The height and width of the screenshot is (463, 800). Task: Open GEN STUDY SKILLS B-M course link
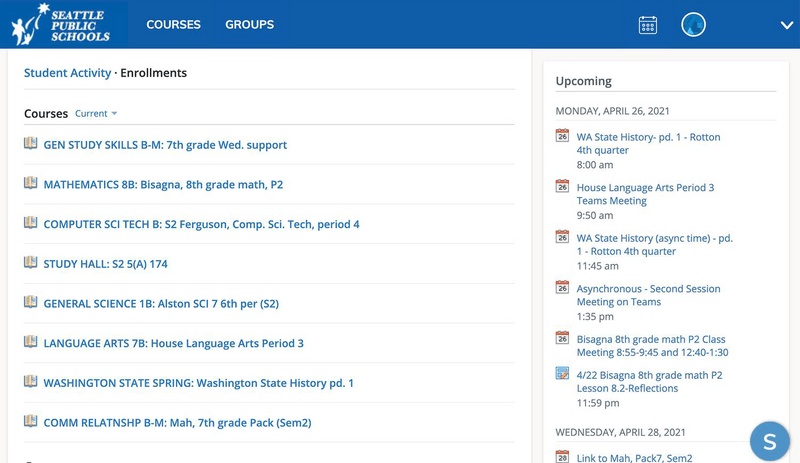(165, 145)
